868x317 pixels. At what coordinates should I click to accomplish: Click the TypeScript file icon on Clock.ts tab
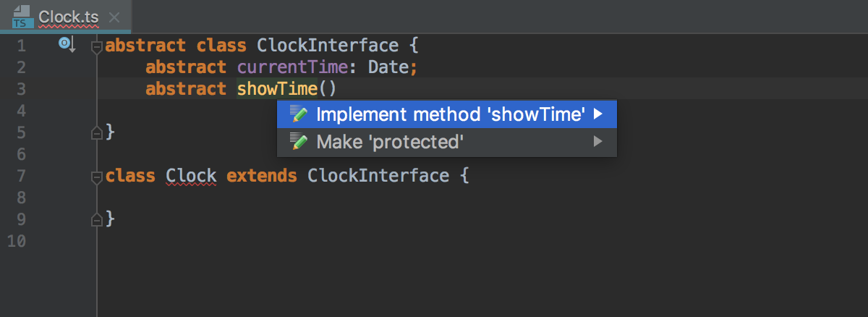click(x=22, y=17)
